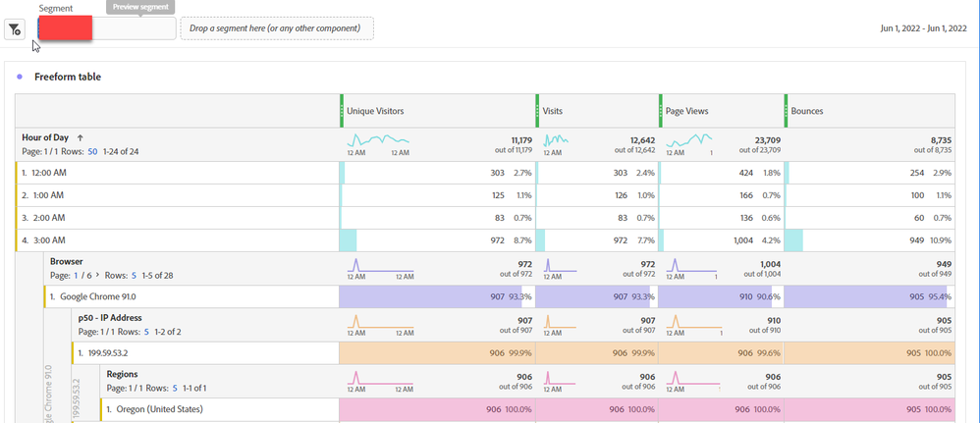
Task: Go to next page of Browser breakdown
Action: click(97, 274)
